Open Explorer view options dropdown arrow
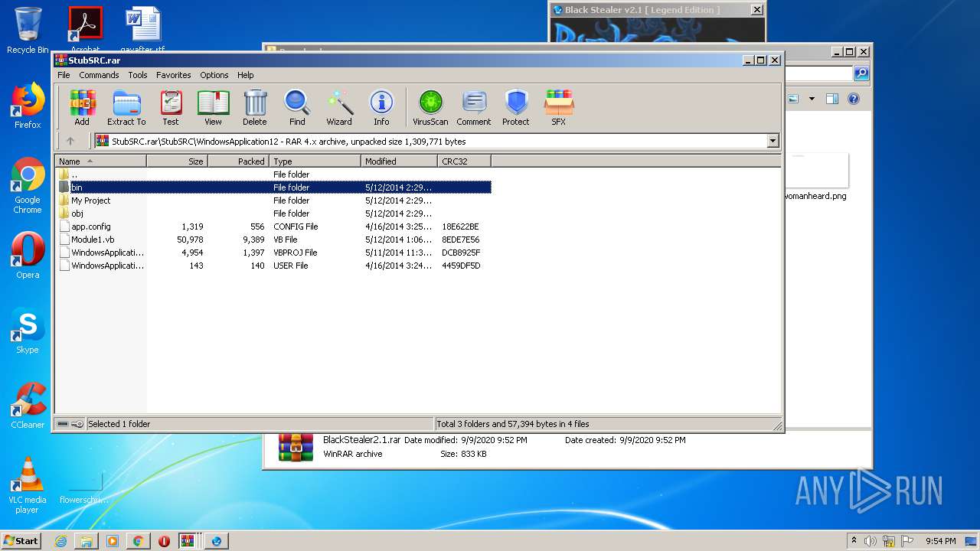 812,99
